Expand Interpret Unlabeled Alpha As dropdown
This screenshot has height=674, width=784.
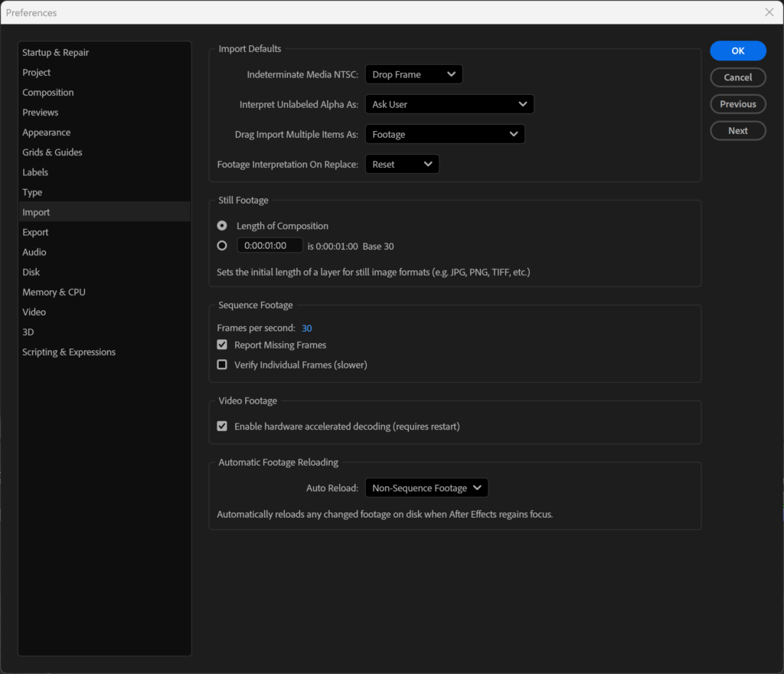(x=449, y=104)
